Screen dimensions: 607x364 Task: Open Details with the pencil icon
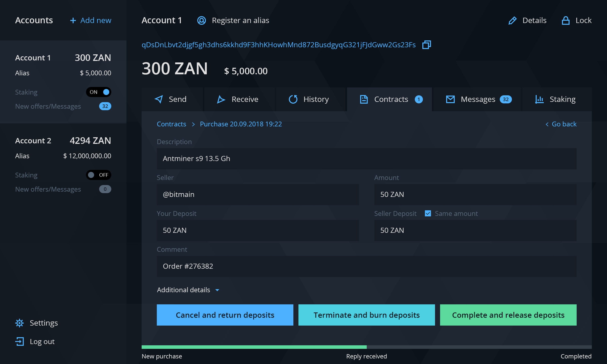coord(513,20)
